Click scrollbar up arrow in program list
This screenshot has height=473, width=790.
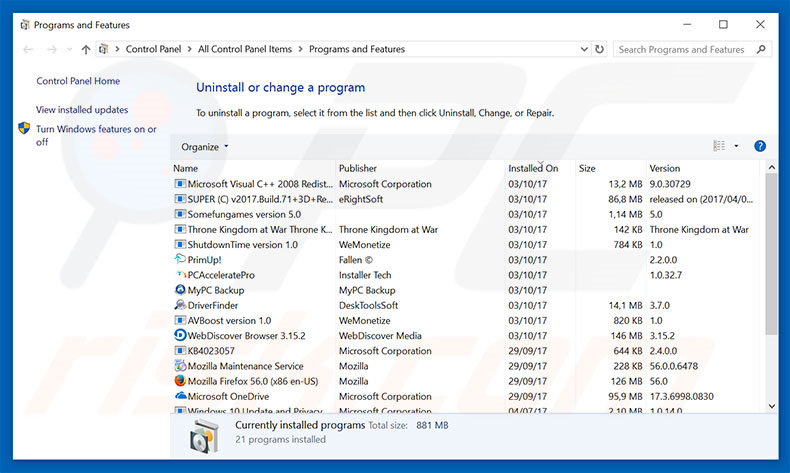pos(771,167)
